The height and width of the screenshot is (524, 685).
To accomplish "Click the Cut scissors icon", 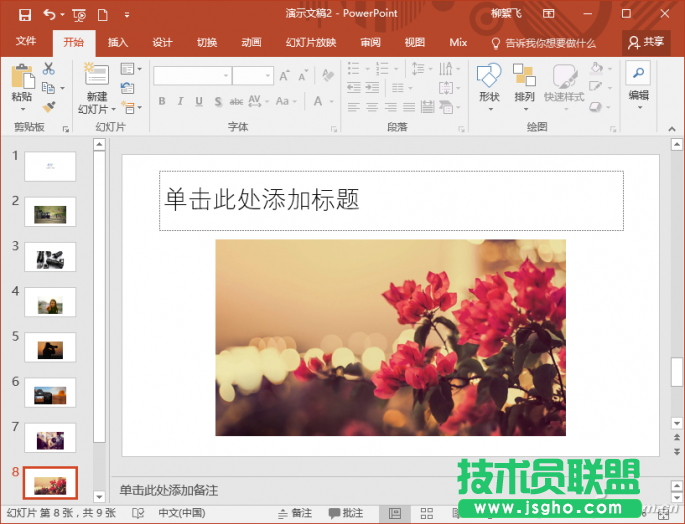I will tap(48, 68).
